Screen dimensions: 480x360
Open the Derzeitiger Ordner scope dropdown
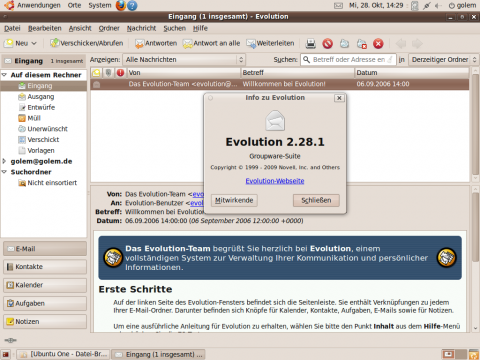click(x=444, y=60)
